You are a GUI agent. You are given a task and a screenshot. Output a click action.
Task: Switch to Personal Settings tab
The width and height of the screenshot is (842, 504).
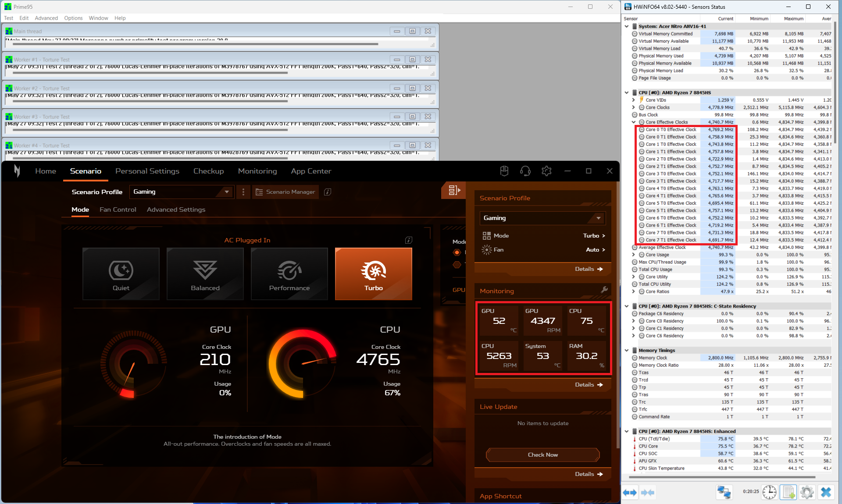pos(147,171)
